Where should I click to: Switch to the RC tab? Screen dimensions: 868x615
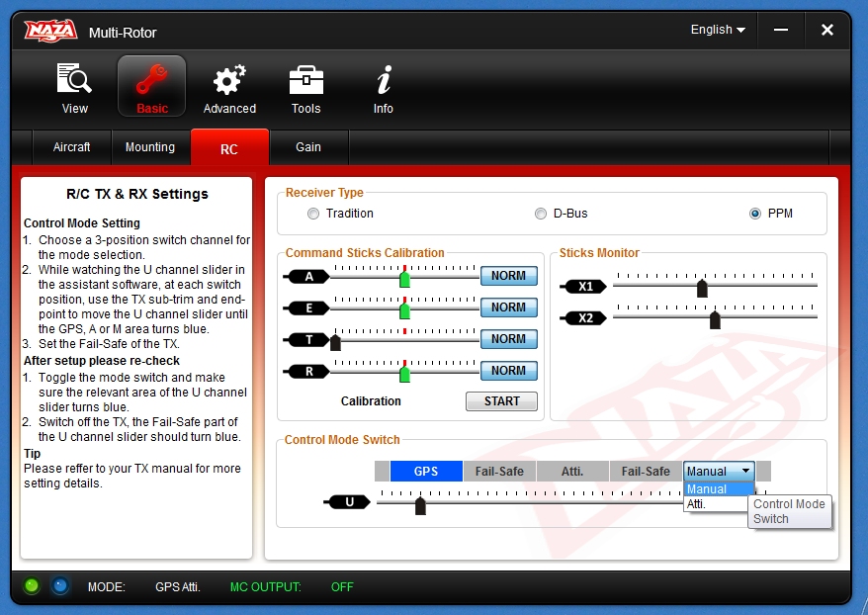point(229,148)
